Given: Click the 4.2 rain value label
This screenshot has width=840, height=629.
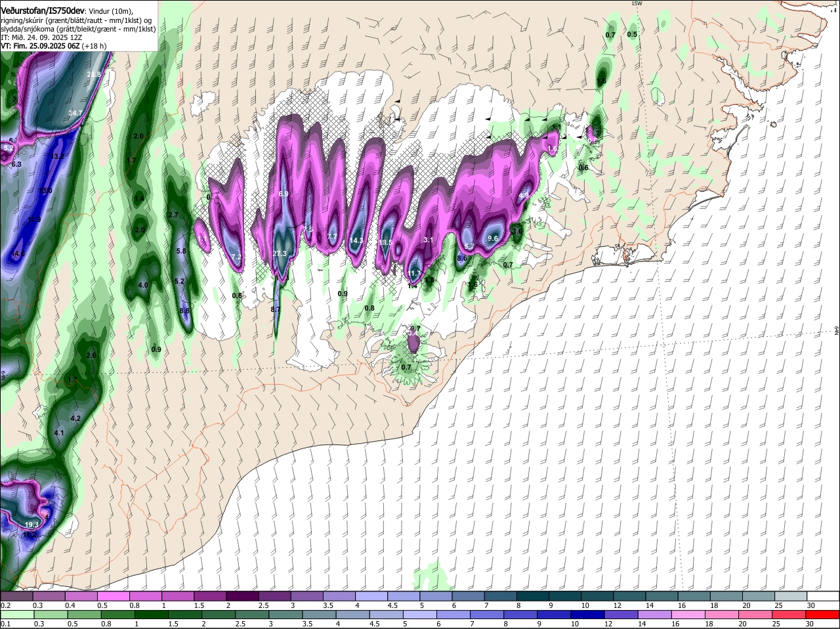Looking at the screenshot, I should click(75, 418).
